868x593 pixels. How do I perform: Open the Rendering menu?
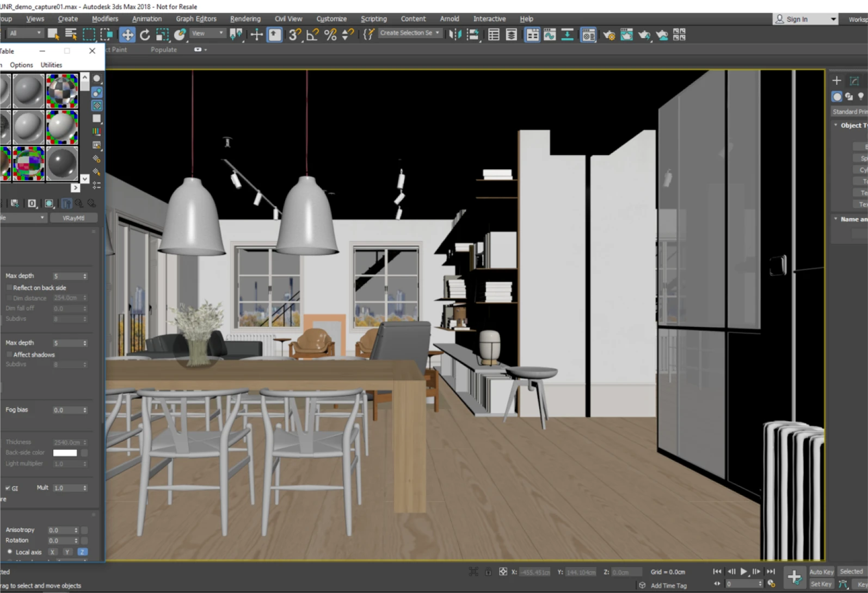pyautogui.click(x=245, y=18)
